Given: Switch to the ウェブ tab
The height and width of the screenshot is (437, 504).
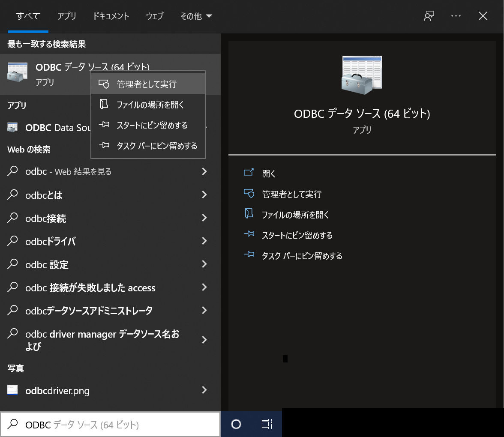Looking at the screenshot, I should [x=155, y=16].
